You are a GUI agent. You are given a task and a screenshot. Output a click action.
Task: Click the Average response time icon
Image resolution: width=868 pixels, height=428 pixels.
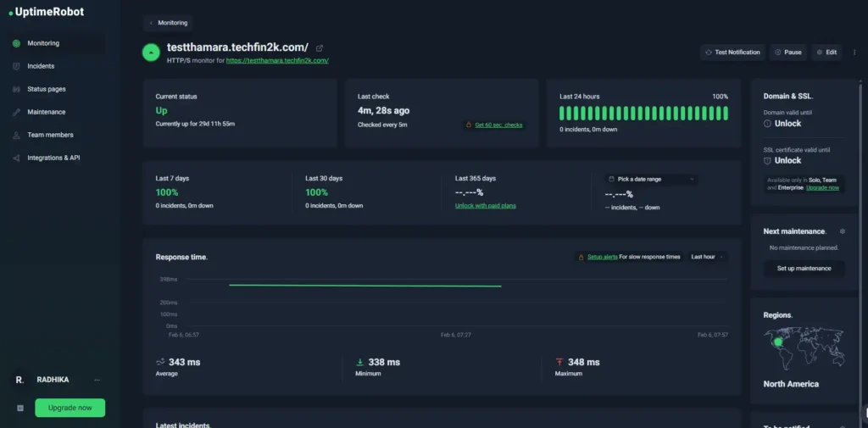(160, 362)
